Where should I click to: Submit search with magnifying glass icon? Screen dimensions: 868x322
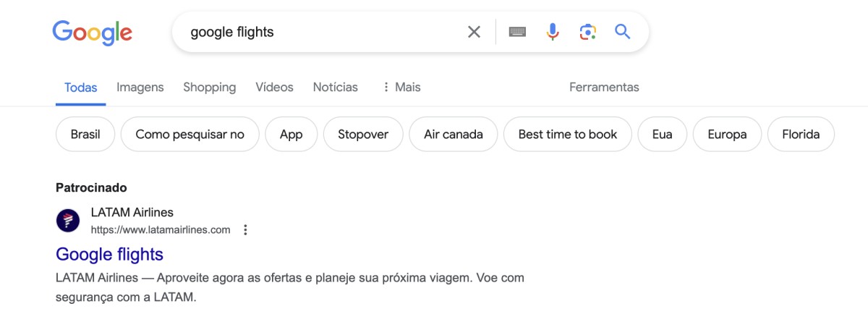point(622,32)
